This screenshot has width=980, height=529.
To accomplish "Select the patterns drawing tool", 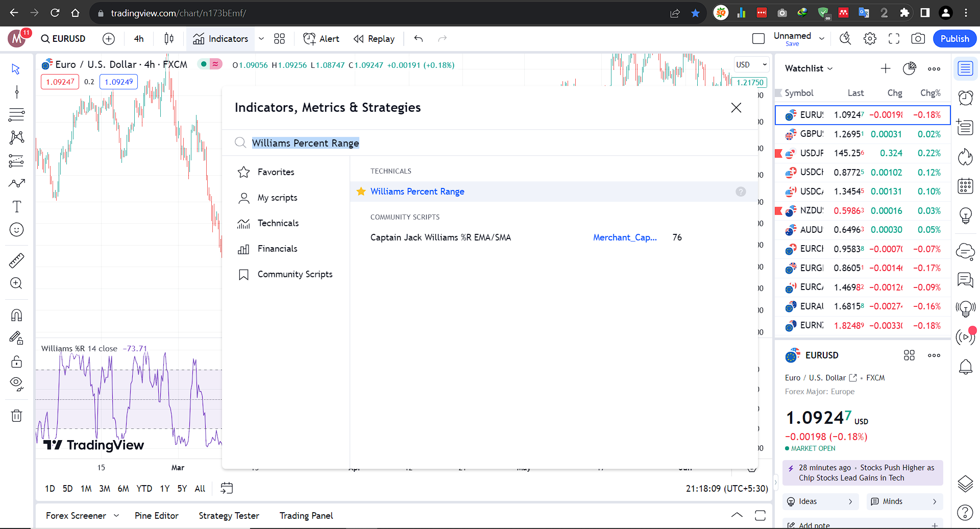I will [x=16, y=137].
